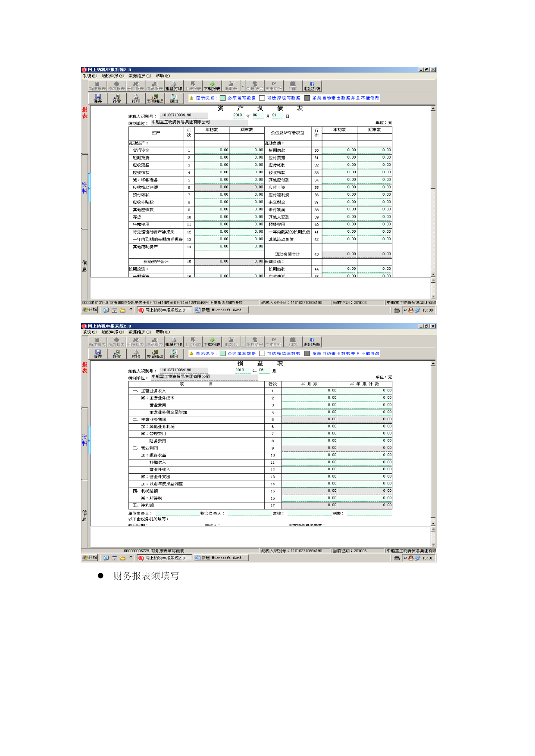Click 下载报表 in the balance sheet window
The height and width of the screenshot is (756, 535).
[212, 86]
